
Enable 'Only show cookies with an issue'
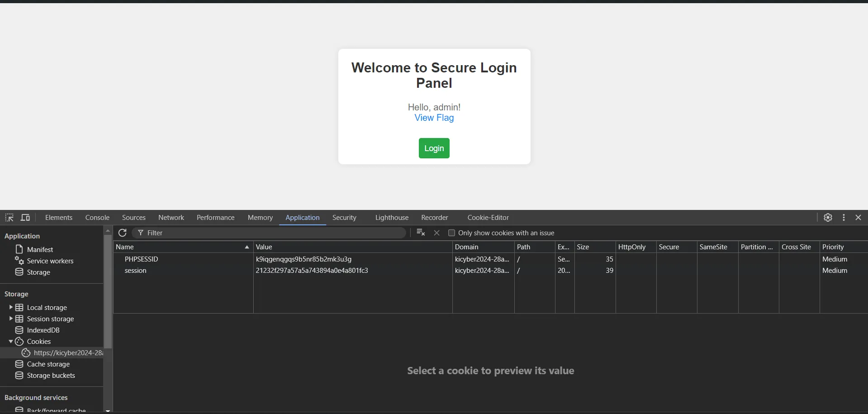[x=451, y=233]
